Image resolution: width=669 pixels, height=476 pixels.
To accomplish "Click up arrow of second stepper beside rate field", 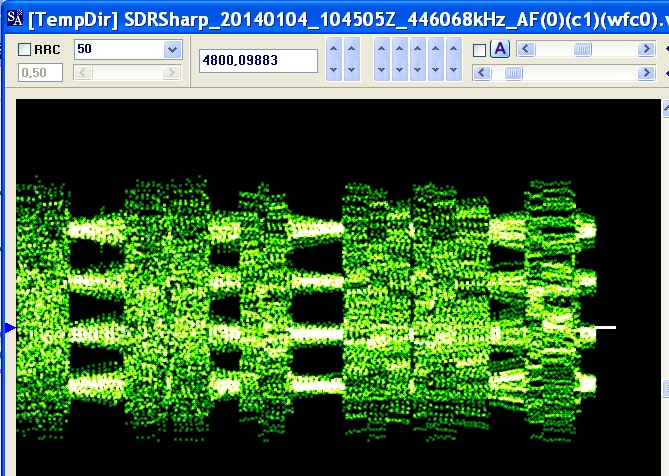I will click(352, 48).
